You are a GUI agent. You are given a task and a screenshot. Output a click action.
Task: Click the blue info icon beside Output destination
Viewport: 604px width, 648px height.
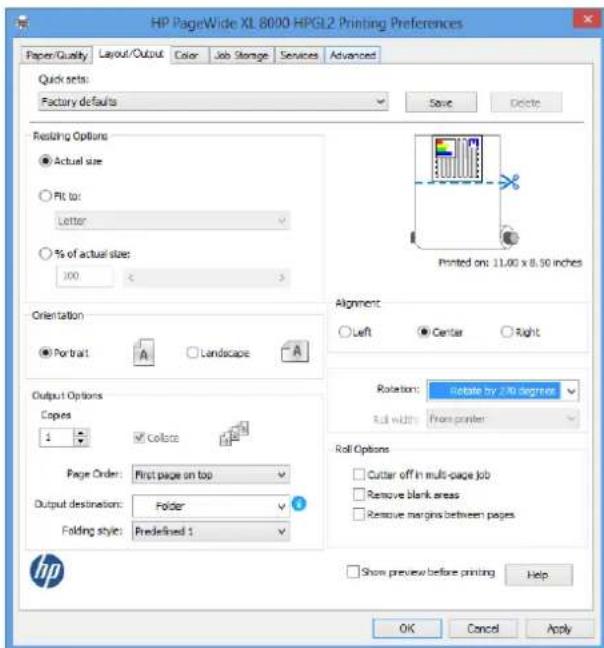[299, 504]
